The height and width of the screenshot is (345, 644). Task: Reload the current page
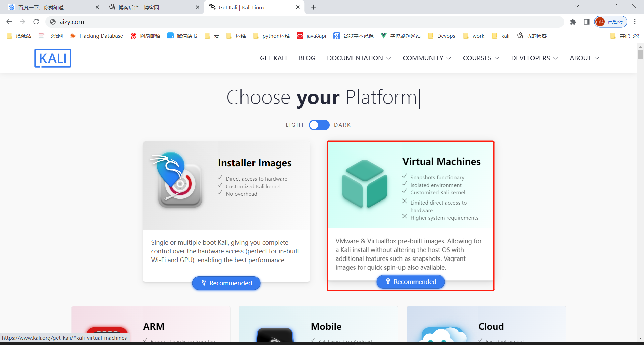(x=36, y=22)
